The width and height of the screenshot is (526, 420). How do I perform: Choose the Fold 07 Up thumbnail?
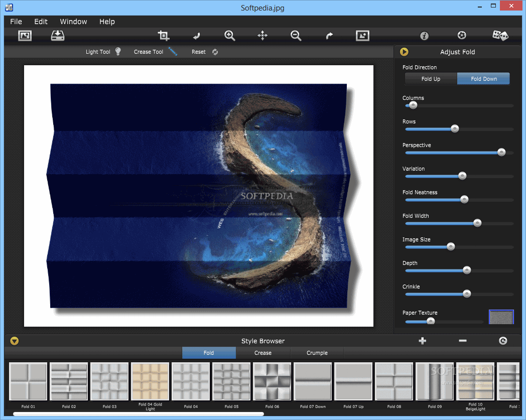[353, 381]
